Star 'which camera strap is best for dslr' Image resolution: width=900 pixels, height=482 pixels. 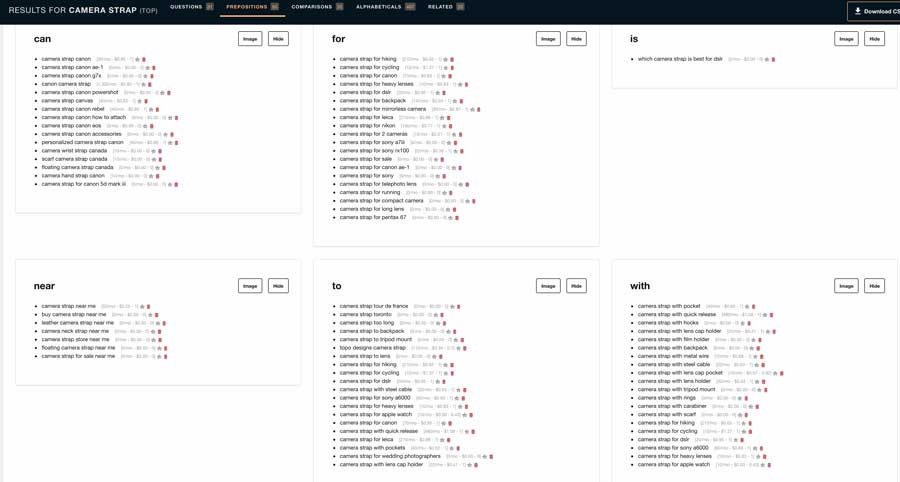pos(767,59)
